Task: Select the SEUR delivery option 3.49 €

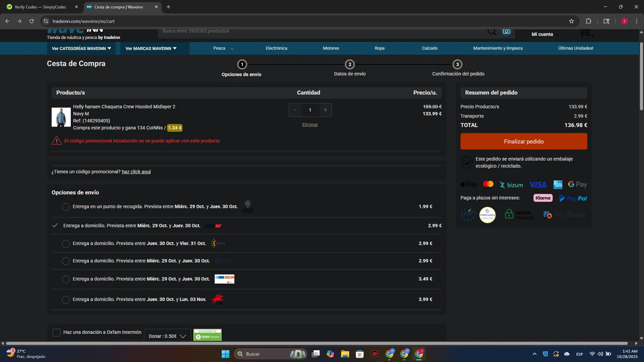Action: [66, 279]
